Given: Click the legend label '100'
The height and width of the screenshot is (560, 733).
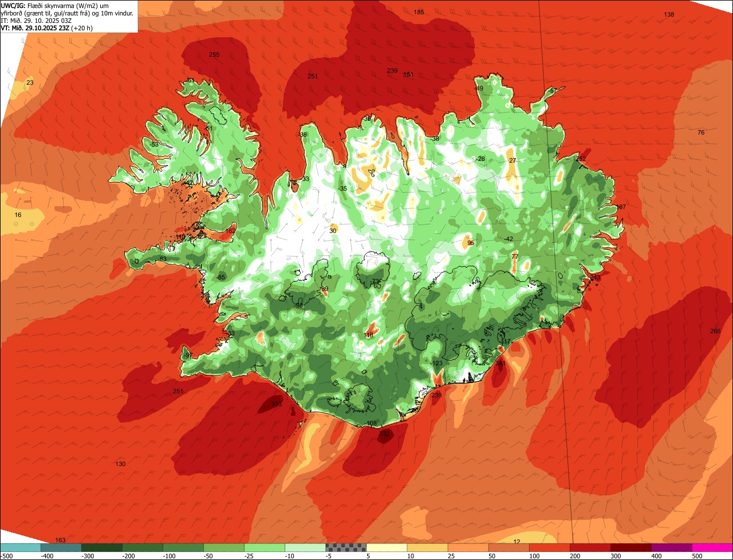Looking at the screenshot, I should point(534,555).
